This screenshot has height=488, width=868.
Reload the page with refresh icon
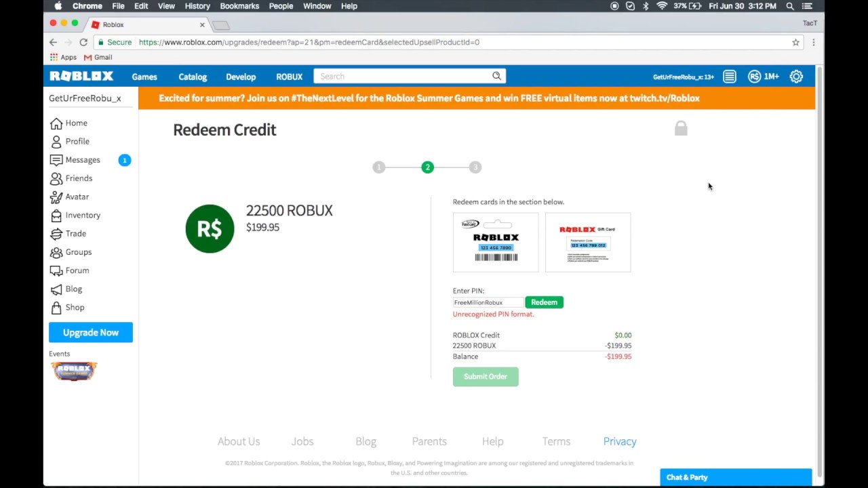tap(83, 42)
